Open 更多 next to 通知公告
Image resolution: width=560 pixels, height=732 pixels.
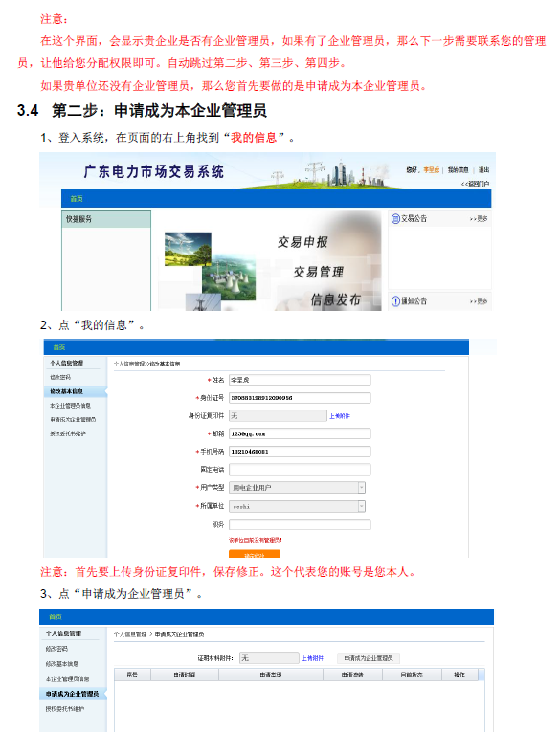tap(479, 301)
